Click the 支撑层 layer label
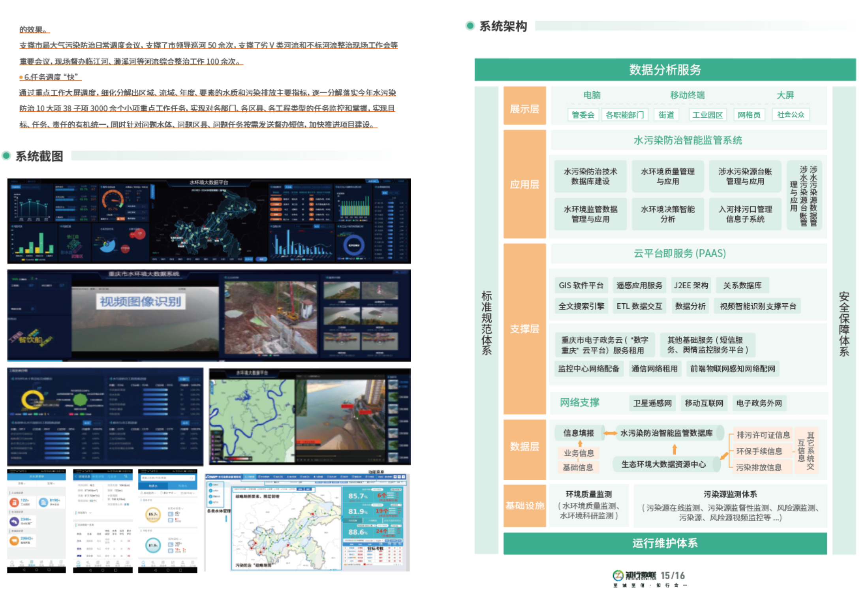Viewport: 868px width, 590px height. (x=524, y=329)
